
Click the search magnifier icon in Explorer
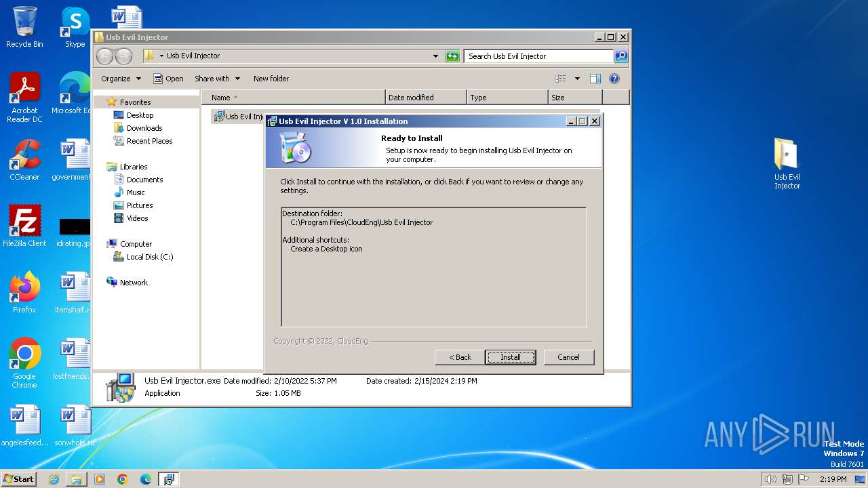(x=620, y=56)
